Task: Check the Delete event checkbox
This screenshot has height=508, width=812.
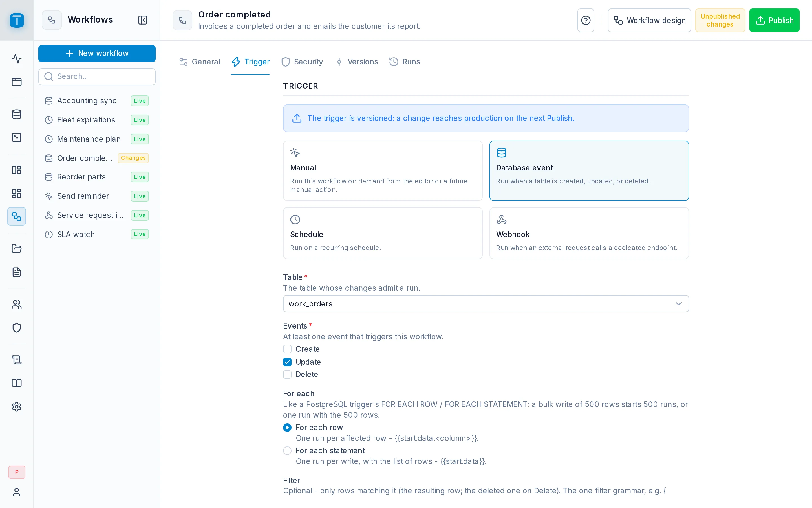Action: pyautogui.click(x=287, y=374)
